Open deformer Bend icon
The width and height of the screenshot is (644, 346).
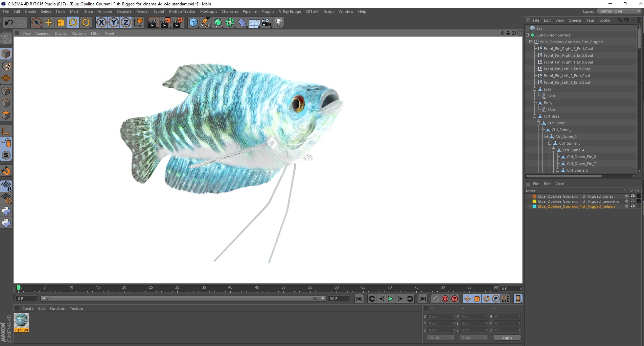(x=242, y=23)
